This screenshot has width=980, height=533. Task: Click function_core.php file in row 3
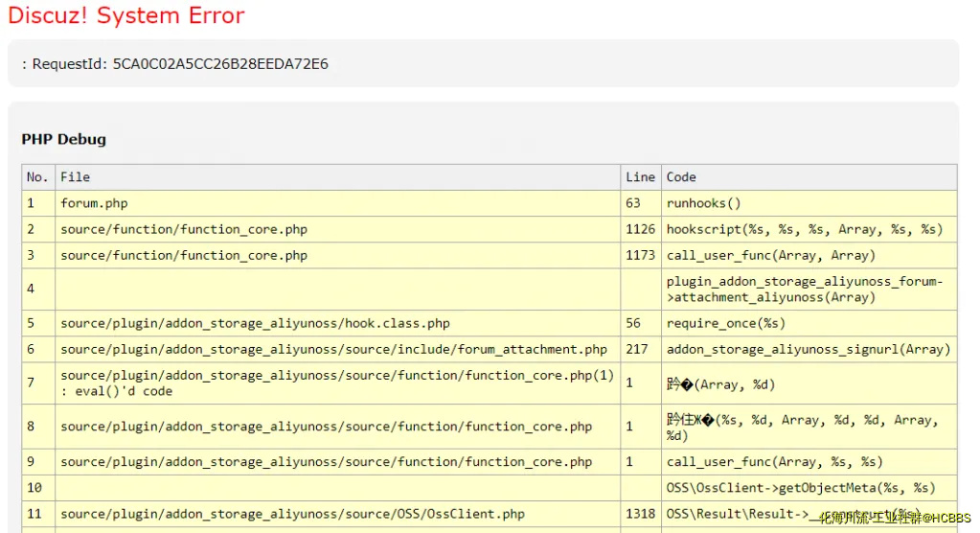[x=337, y=256]
